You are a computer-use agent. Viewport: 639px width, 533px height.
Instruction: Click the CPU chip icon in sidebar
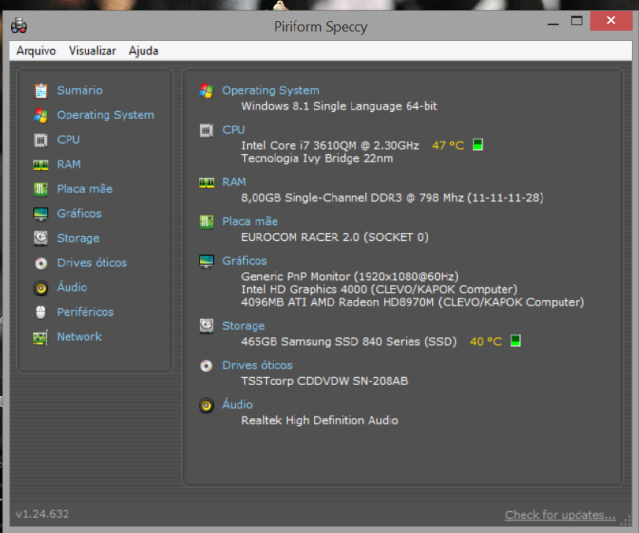[x=41, y=140]
